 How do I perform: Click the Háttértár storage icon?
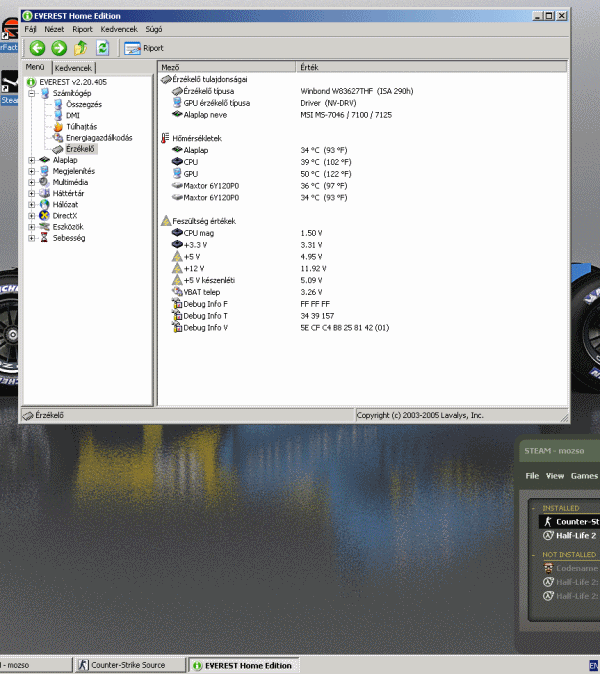pos(44,193)
